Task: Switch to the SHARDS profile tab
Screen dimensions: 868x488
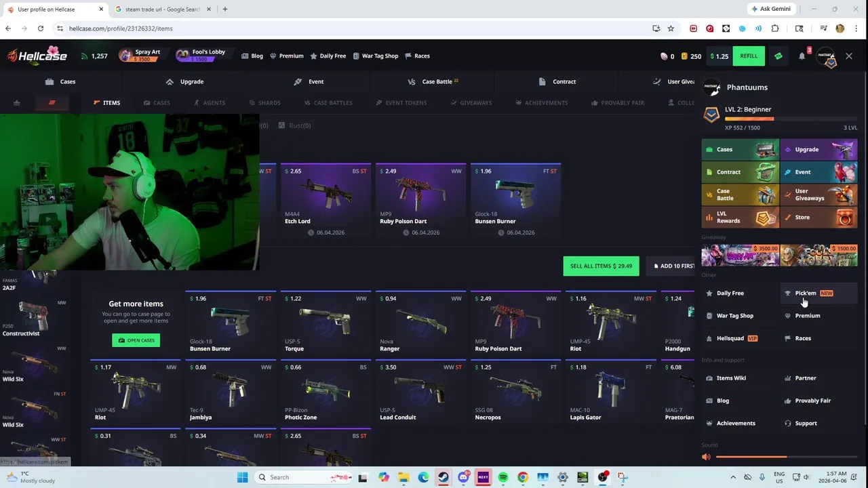Action: (x=264, y=103)
